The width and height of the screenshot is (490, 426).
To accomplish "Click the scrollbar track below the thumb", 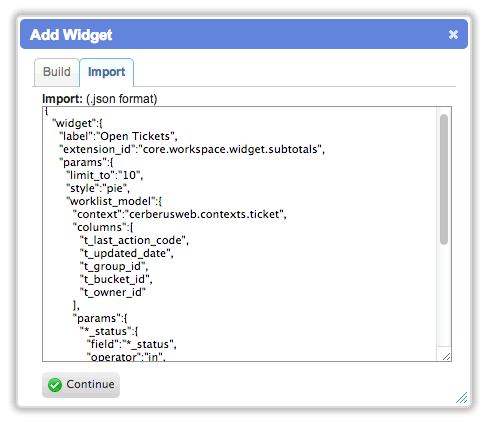I will click(444, 295).
